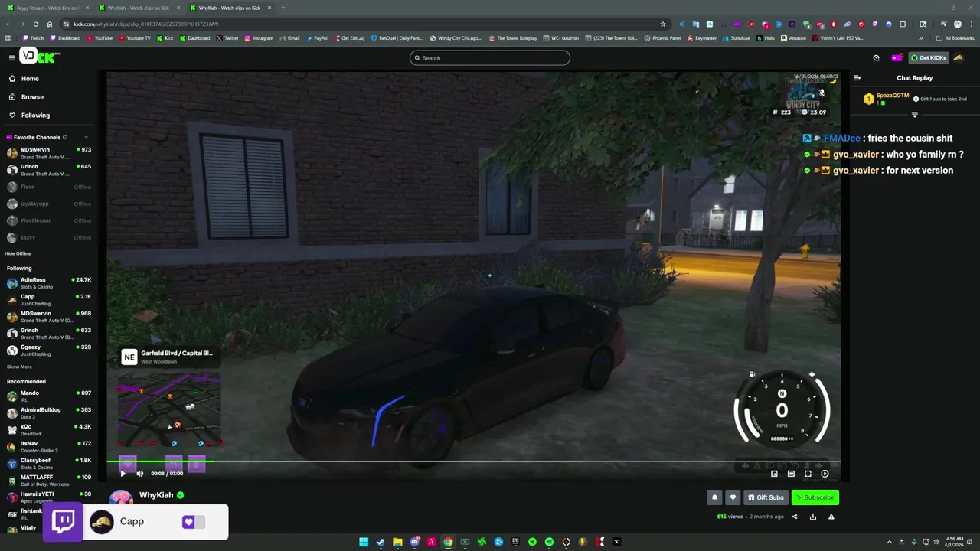Bookmark this page with star icon
The height and width of the screenshot is (551, 980).
pyautogui.click(x=663, y=24)
